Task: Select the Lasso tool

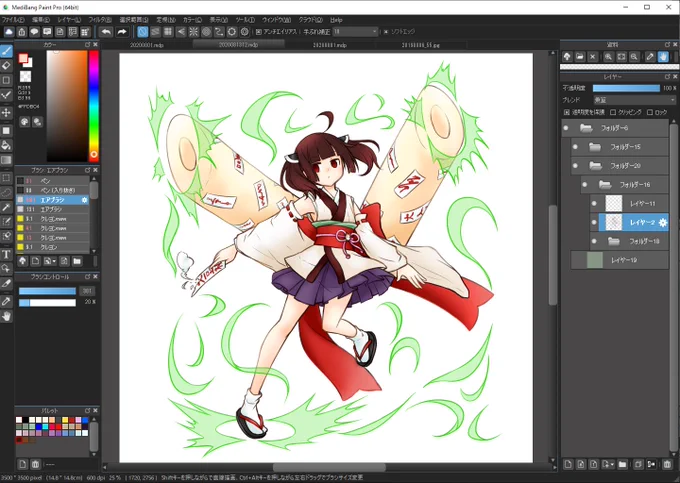Action: (6, 193)
